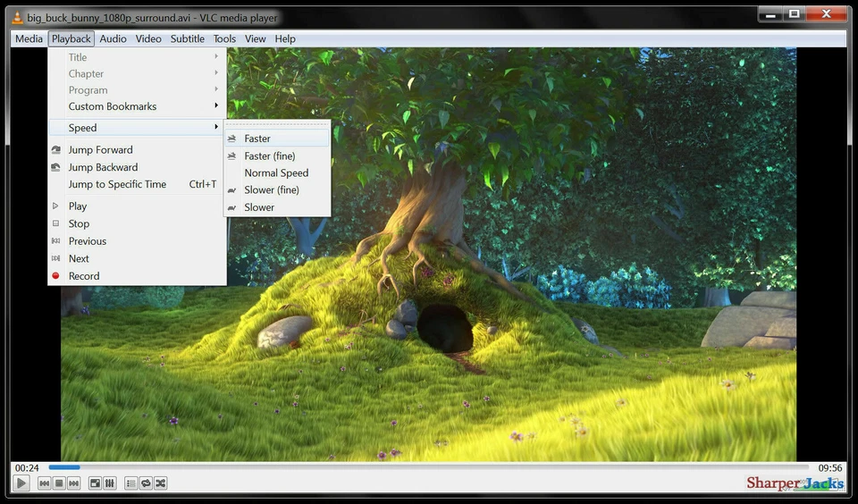This screenshot has height=504, width=858.
Task: Click the elapsed time 00:24 label
Action: click(x=27, y=468)
